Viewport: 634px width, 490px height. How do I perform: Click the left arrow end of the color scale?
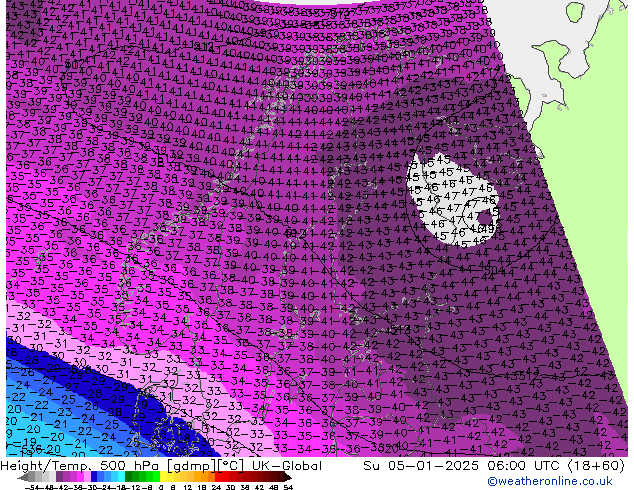[x=22, y=477]
